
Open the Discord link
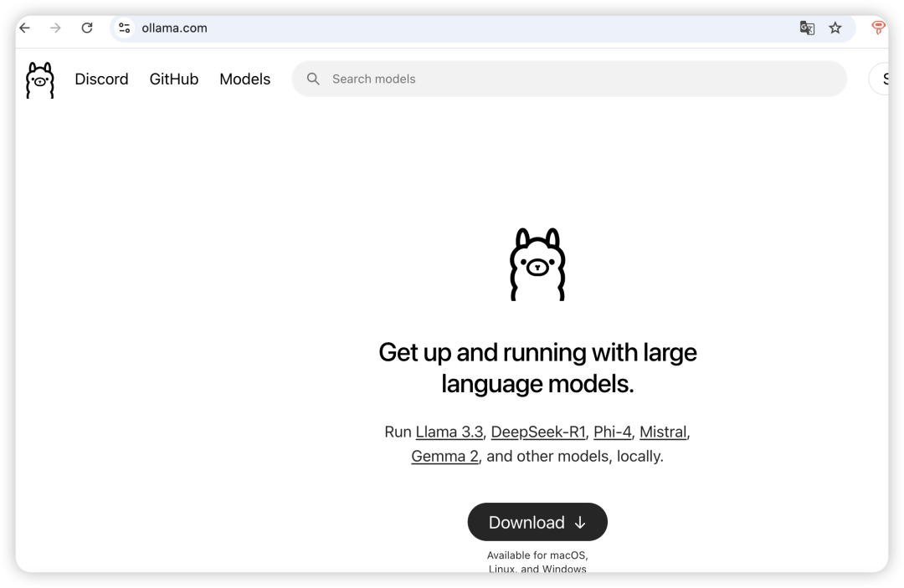101,79
